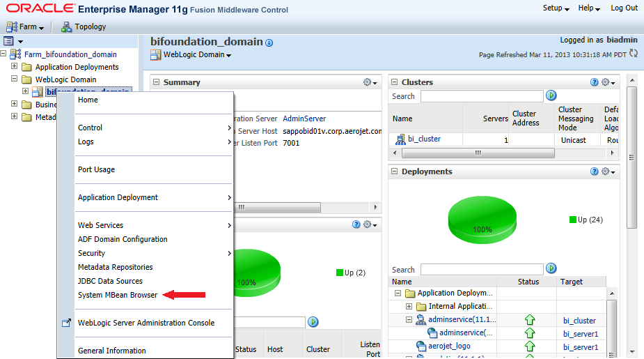Click the domain information icon
Screen dimensions: 644x359
(269, 43)
